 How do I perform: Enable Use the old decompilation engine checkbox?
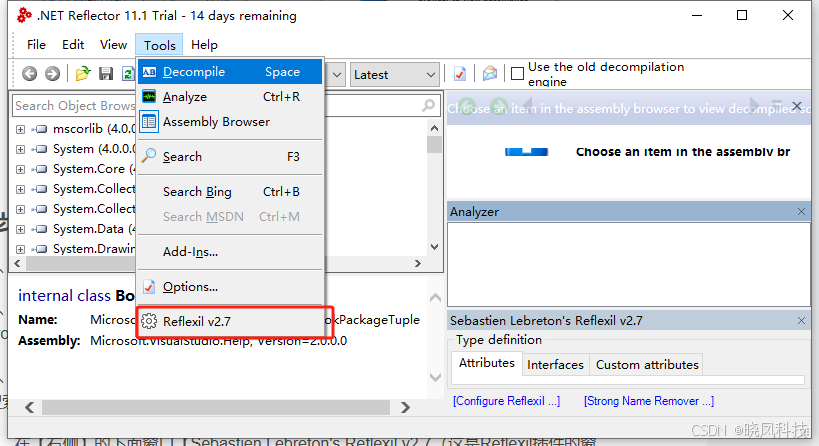(517, 74)
